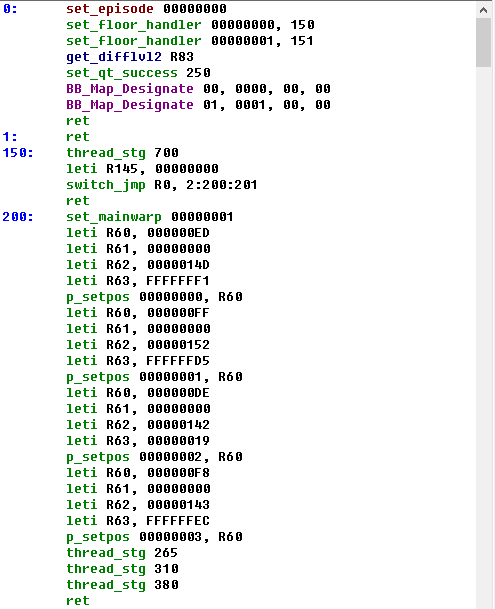Click label 0: in the margin
The height and width of the screenshot is (609, 495).
[x=10, y=9]
